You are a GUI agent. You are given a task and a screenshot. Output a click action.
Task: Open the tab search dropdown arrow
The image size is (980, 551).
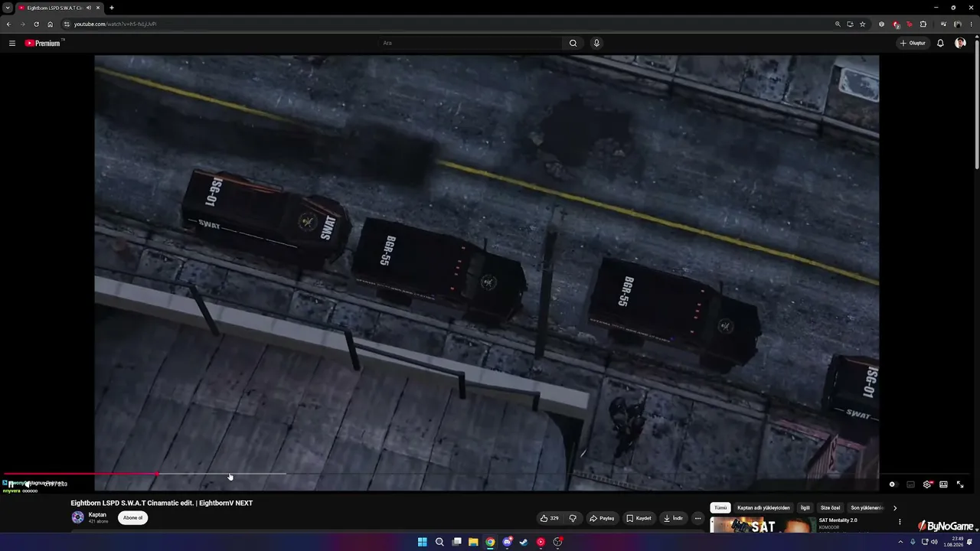(8, 8)
